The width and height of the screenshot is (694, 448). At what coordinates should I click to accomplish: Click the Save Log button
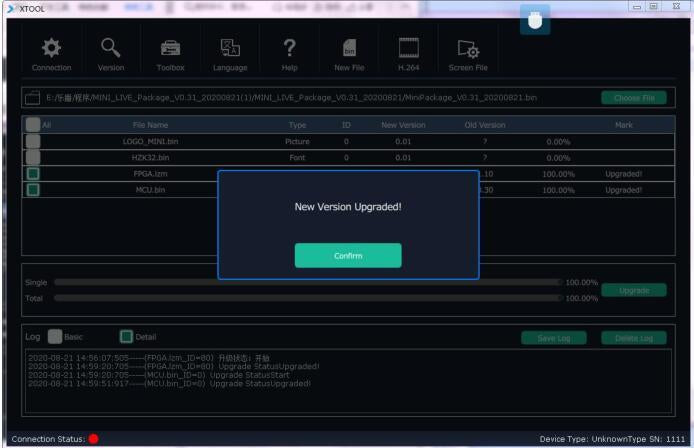pyautogui.click(x=554, y=338)
